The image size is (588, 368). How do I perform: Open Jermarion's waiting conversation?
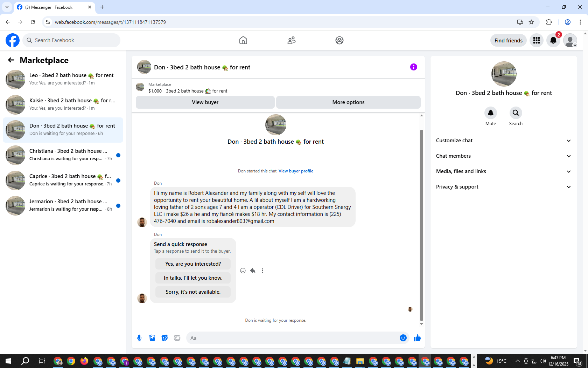point(63,206)
